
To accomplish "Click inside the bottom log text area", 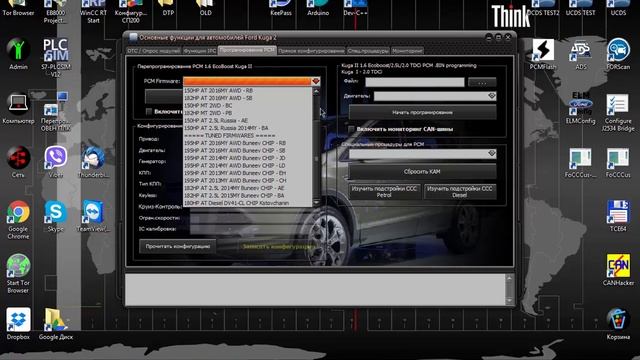I will point(315,290).
